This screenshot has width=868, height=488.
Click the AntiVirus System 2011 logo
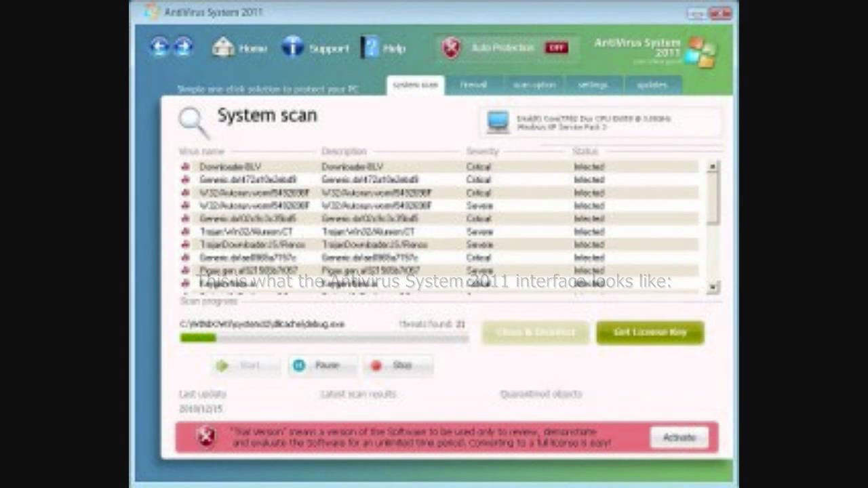[x=700, y=52]
